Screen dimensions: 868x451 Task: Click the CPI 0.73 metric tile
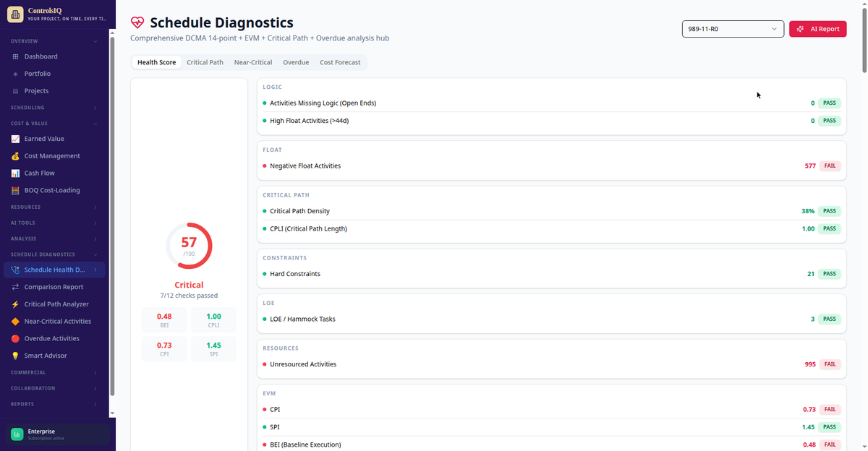(164, 349)
